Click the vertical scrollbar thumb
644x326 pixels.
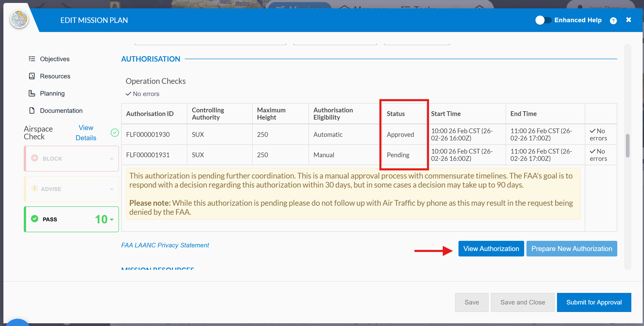627,146
